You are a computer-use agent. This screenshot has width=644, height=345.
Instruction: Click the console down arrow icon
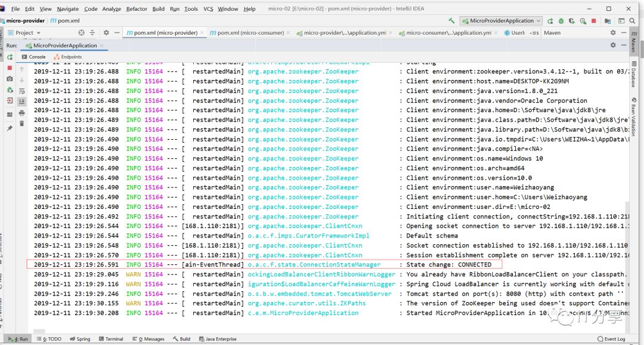[x=22, y=80]
